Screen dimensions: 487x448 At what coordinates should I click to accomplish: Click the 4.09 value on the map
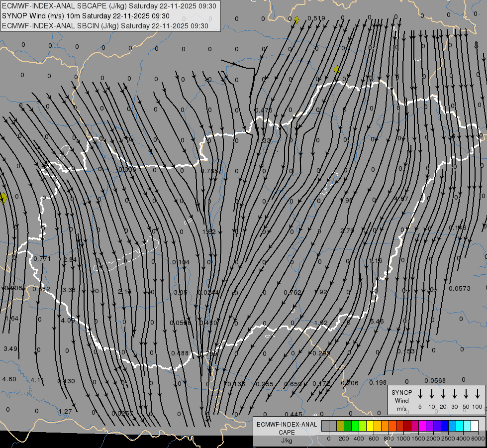68,320
